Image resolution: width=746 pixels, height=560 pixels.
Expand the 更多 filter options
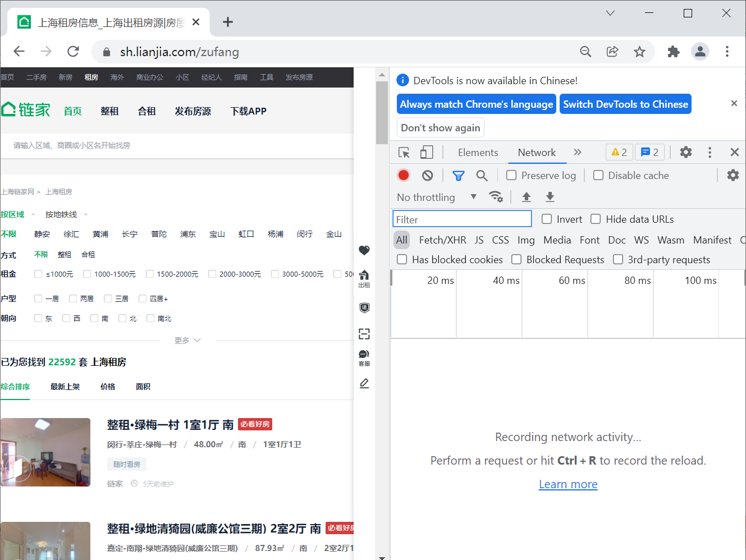point(187,340)
